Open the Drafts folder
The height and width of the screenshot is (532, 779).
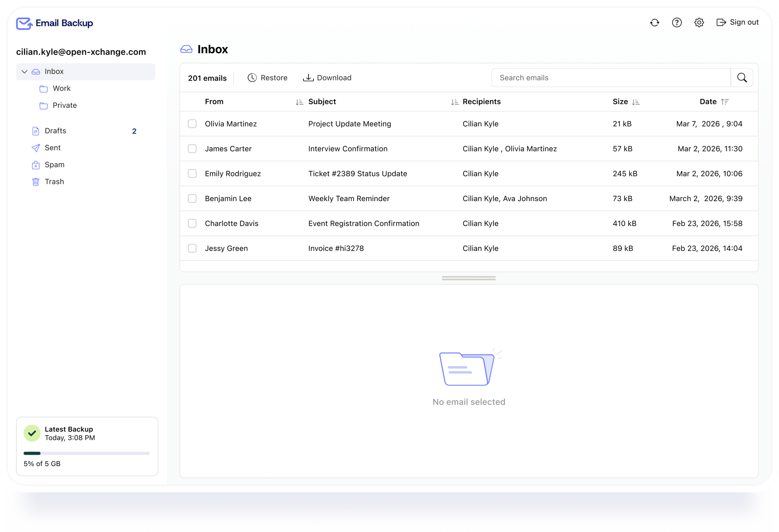(55, 131)
